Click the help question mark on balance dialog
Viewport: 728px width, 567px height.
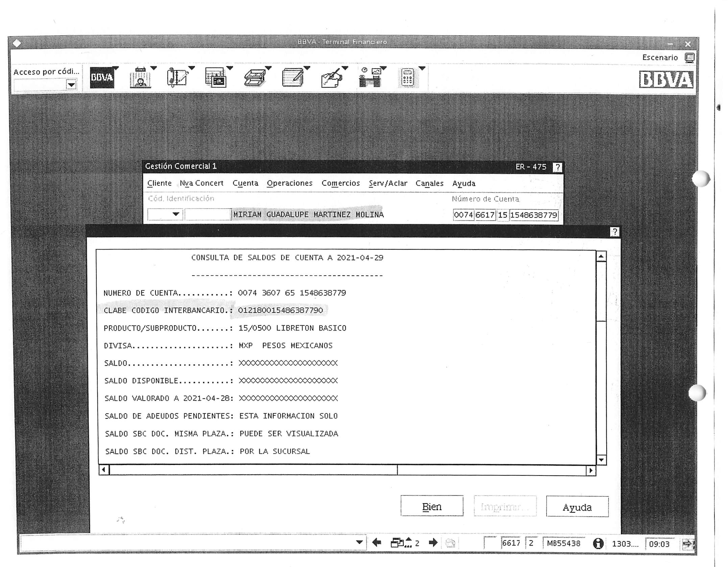pos(615,232)
